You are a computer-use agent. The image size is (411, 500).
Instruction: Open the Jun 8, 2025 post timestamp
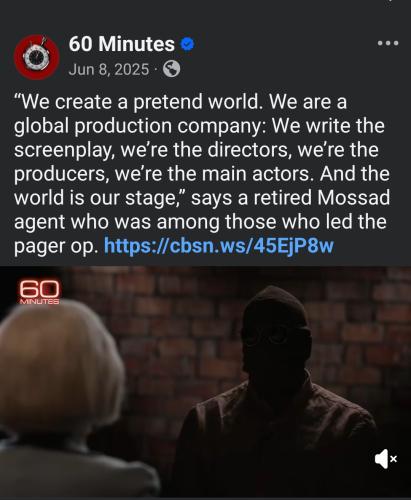109,69
